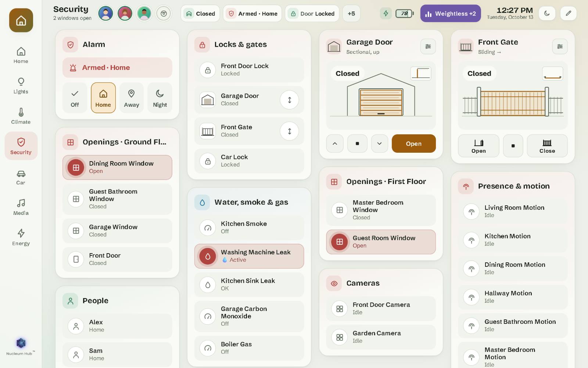Set alarm mode to Away
Viewport: 588px width, 368px height.
point(131,98)
